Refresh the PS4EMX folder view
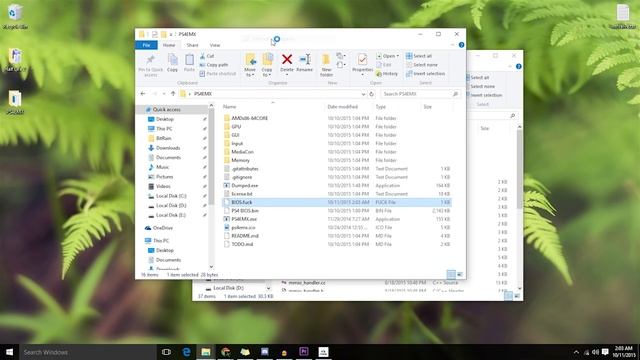 pos(371,94)
